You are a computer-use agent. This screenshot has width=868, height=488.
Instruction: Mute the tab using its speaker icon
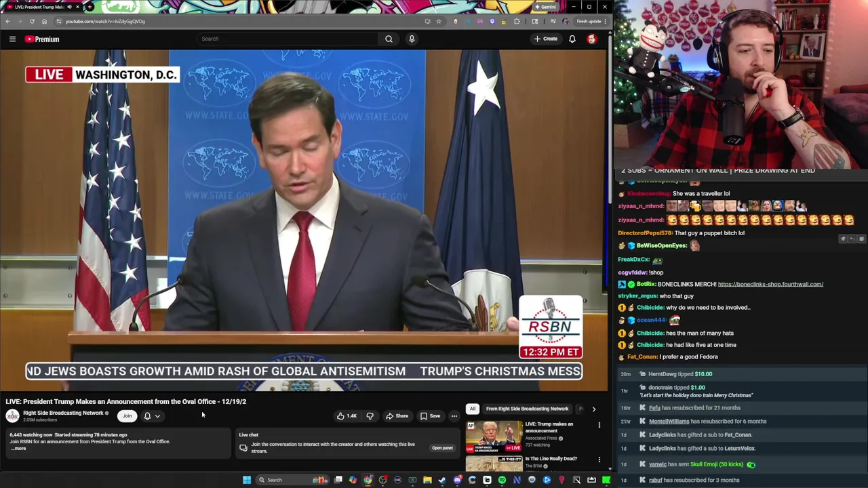69,7
